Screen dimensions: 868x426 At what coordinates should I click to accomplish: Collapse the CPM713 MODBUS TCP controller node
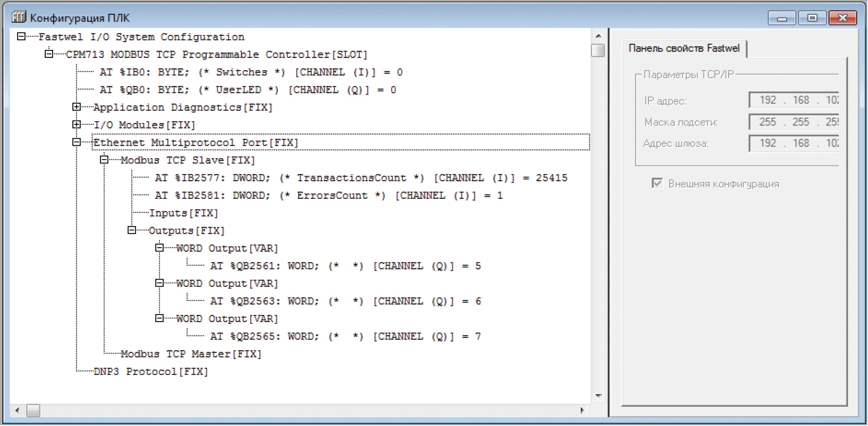click(49, 54)
